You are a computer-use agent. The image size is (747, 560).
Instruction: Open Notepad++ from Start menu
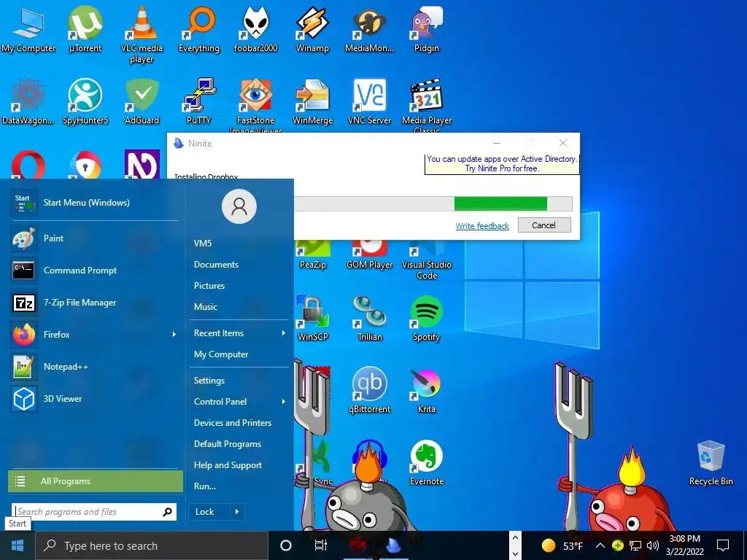click(x=94, y=367)
